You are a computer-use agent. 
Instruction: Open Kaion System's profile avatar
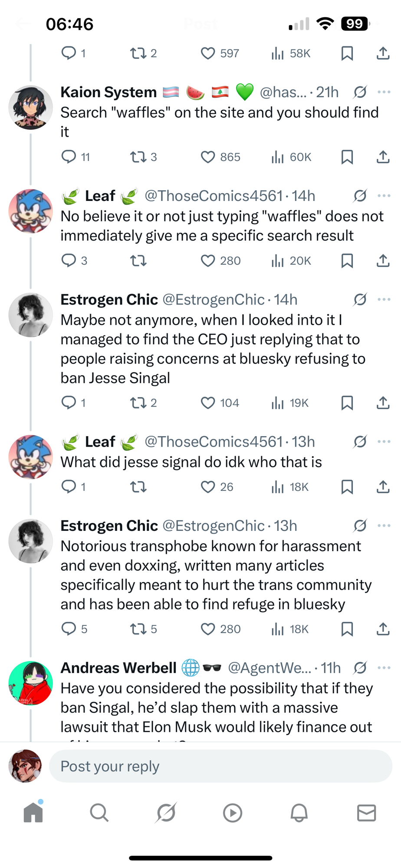[31, 108]
